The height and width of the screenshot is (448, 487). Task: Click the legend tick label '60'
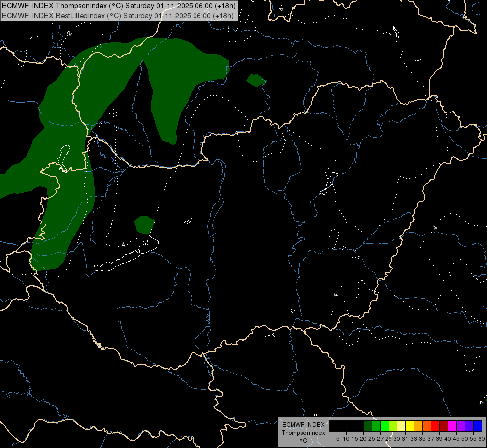(482, 439)
